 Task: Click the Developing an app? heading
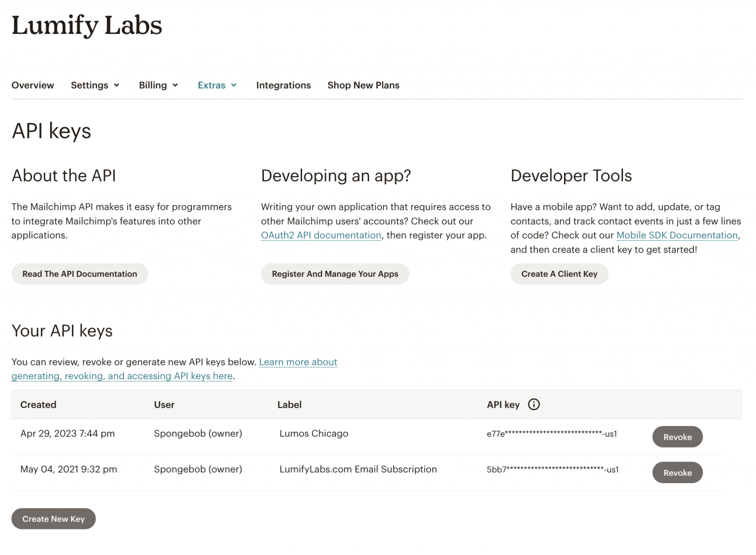tap(336, 176)
